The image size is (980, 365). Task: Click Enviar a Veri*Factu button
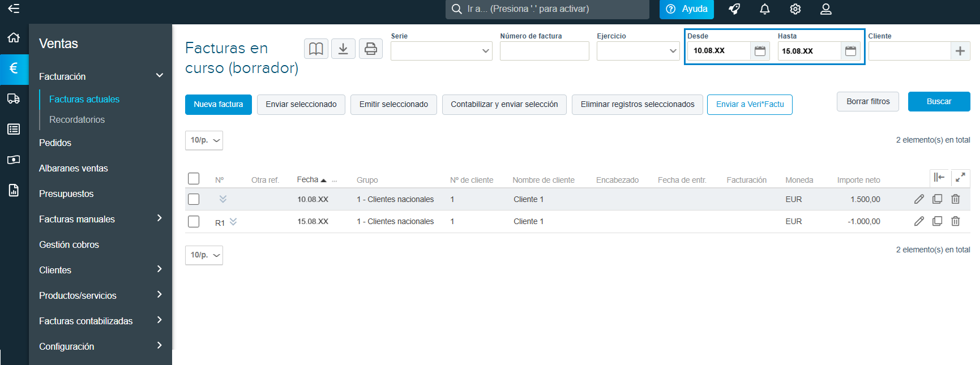[750, 105]
